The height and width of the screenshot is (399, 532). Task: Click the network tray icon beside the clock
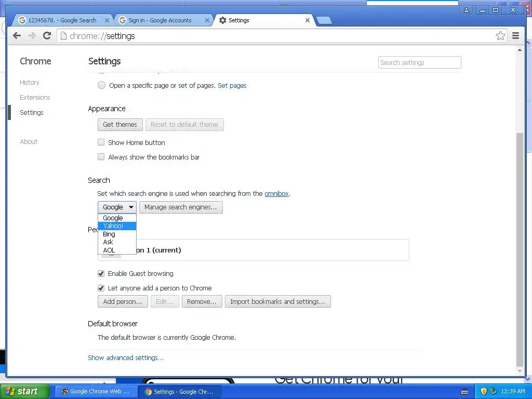[x=493, y=391]
